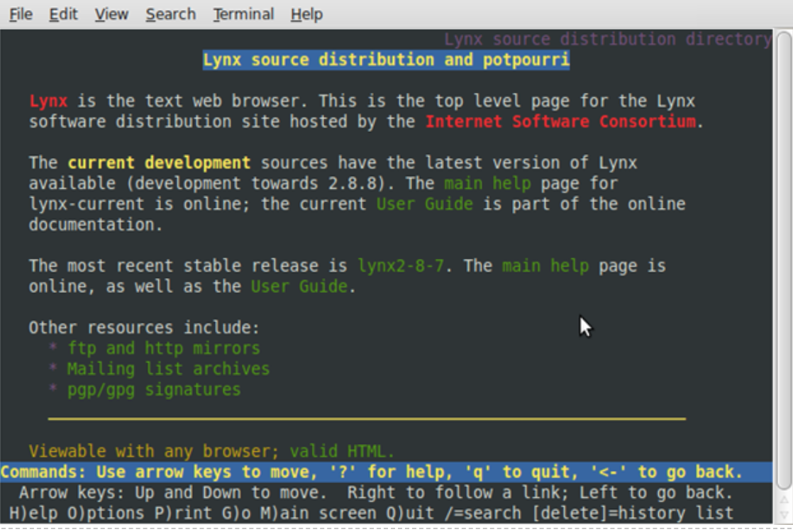Click the red Lynx link
Viewport: 793px width, 532px height.
click(48, 101)
